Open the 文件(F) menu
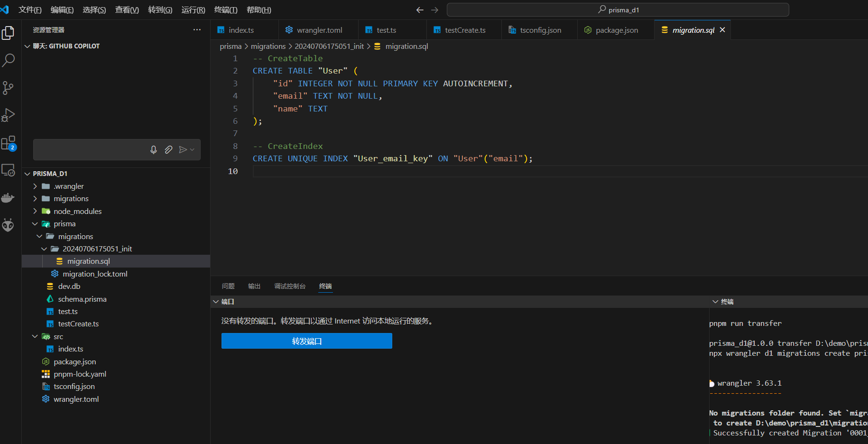This screenshot has width=868, height=444. coord(30,10)
